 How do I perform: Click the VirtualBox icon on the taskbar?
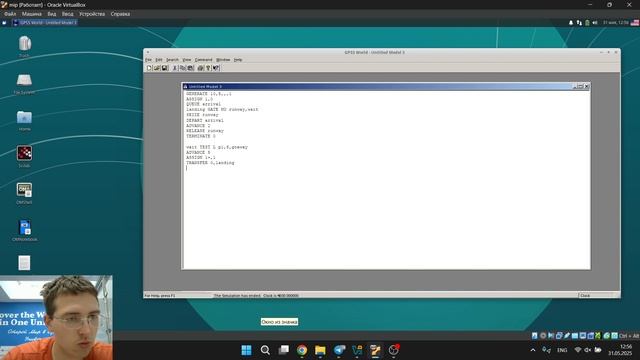[357, 350]
